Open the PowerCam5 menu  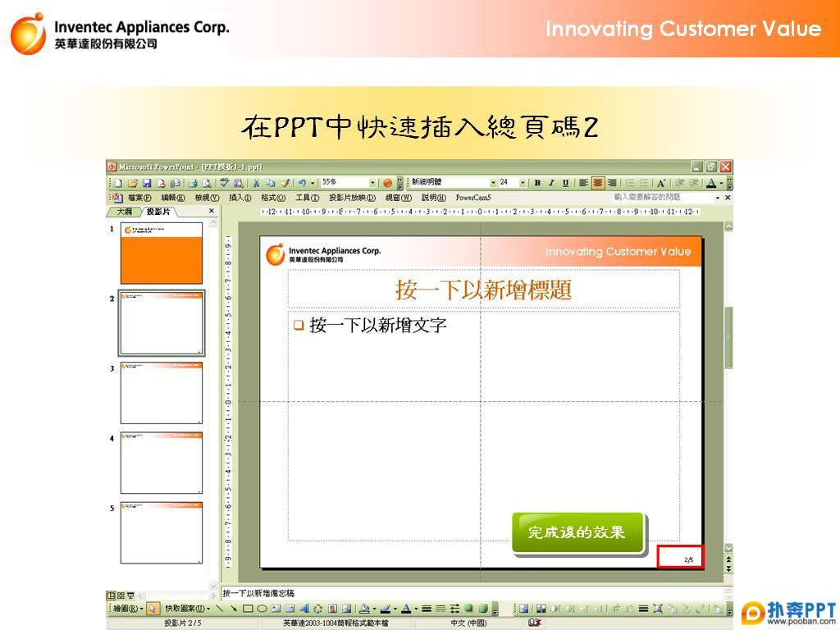point(473,198)
